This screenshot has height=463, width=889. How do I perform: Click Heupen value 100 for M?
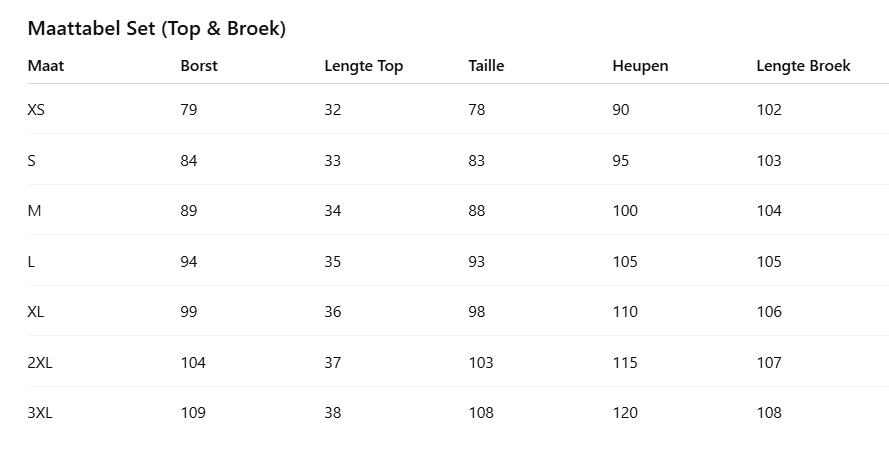625,211
